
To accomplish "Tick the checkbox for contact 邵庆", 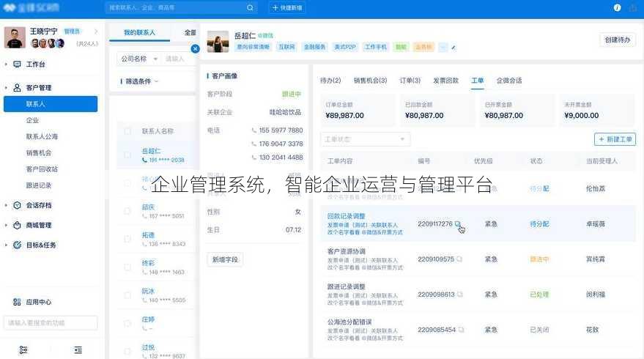I will coord(127,211).
